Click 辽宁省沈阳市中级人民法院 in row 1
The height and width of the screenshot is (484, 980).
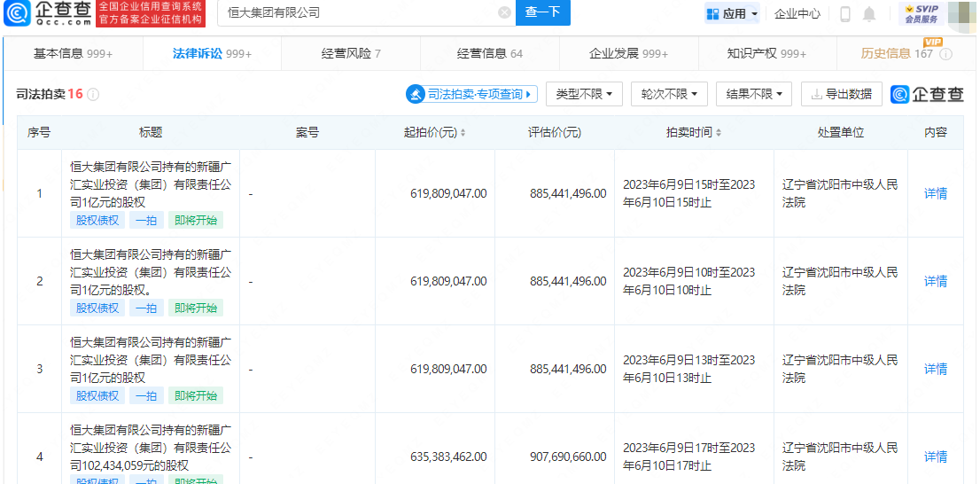840,193
